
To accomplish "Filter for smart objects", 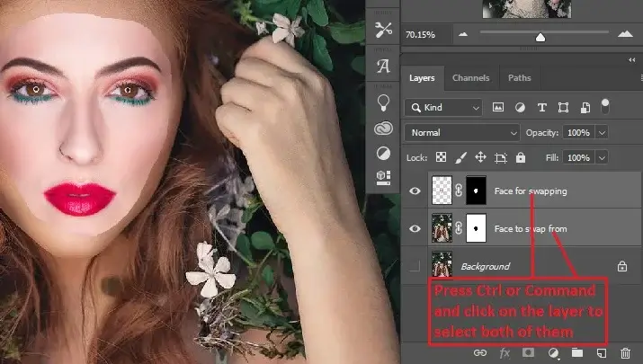I will click(x=585, y=107).
